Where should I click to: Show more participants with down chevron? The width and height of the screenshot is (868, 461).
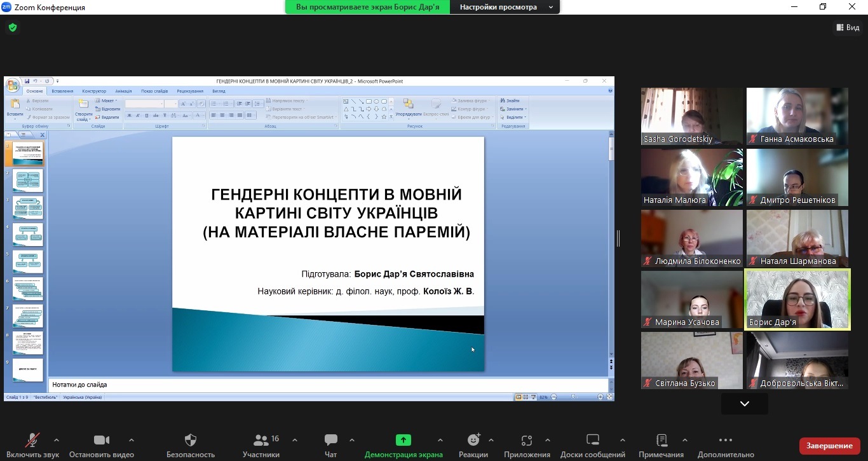click(x=745, y=404)
